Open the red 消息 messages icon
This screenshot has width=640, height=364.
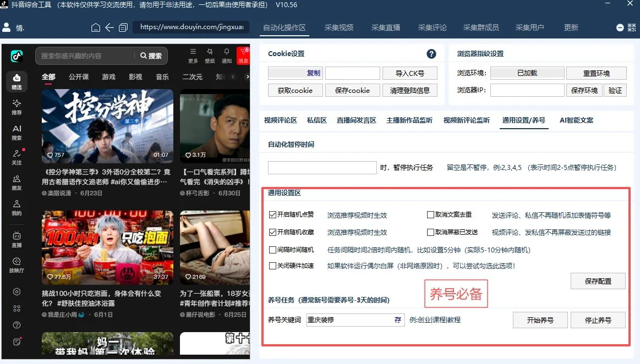(243, 56)
